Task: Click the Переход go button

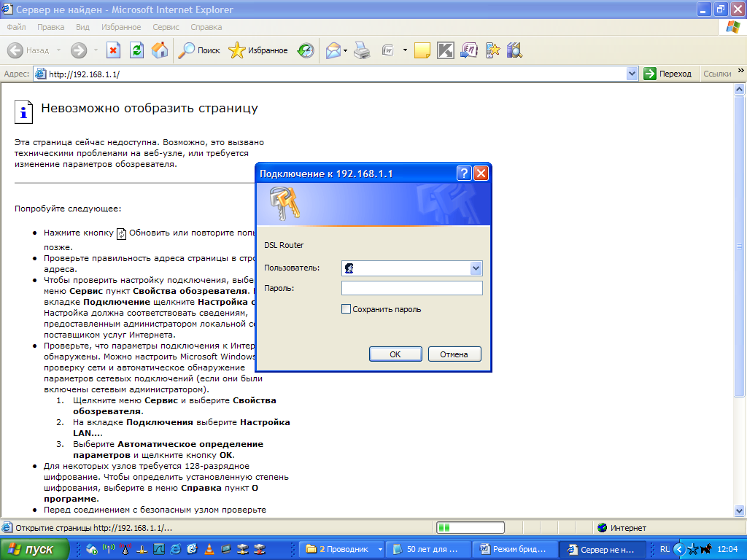Action: (667, 74)
